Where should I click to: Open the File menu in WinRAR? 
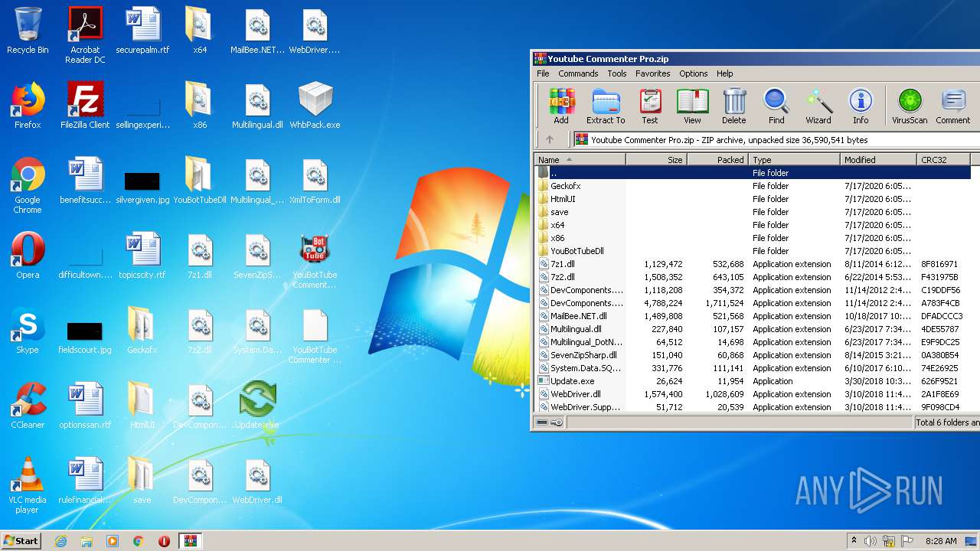click(x=543, y=73)
